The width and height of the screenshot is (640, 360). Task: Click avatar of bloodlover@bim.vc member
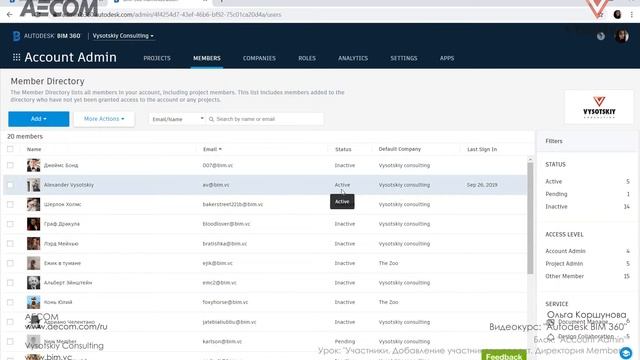[33, 224]
